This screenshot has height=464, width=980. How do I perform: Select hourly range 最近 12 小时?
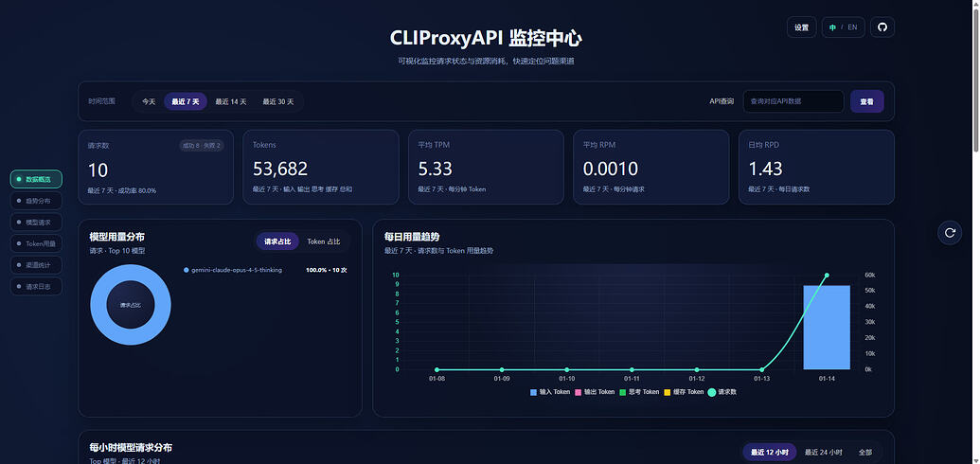coord(770,452)
